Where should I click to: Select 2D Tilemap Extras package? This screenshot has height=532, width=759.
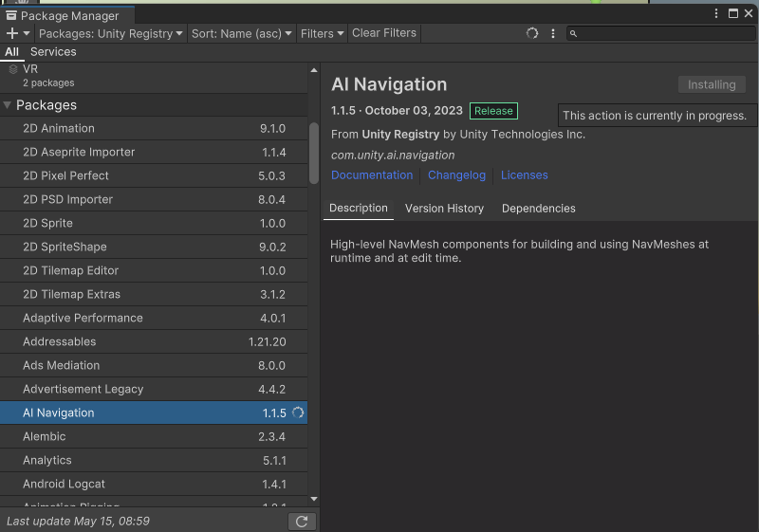(154, 294)
